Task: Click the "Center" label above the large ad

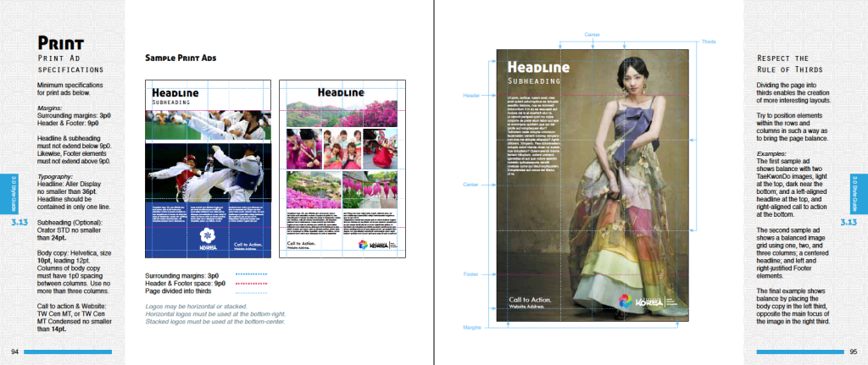Action: [x=593, y=35]
